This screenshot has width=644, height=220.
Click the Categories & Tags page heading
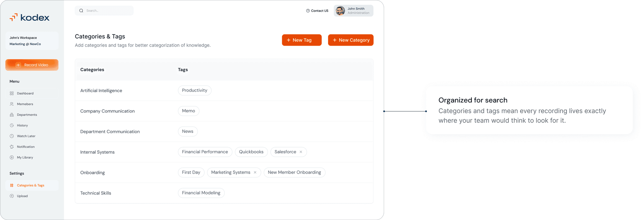tap(100, 36)
